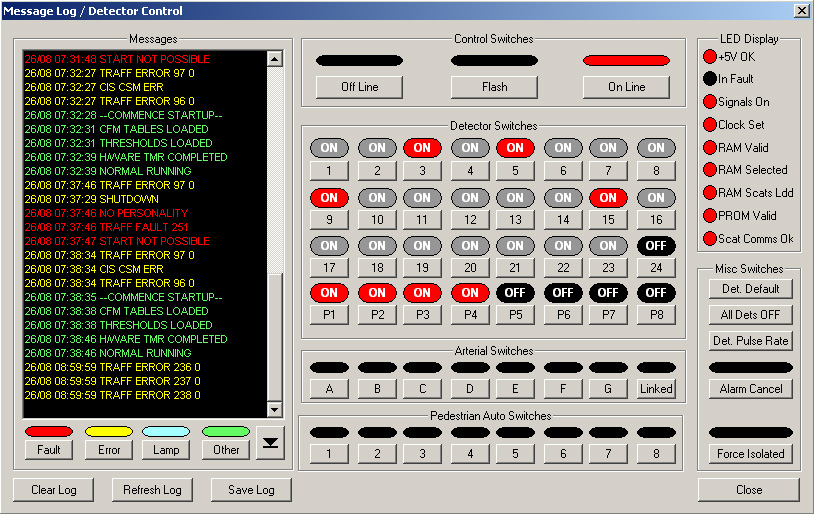Viewport: 814px width, 514px height.
Task: Refresh the message log
Action: click(x=152, y=490)
